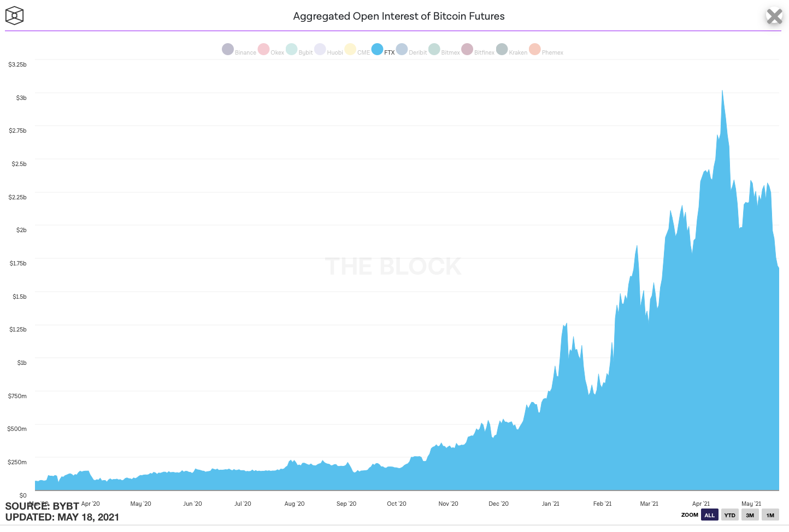
Task: Choose the 1M zoom option
Action: 770,515
